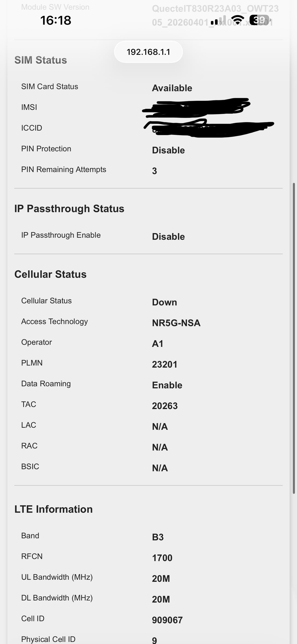Click the NR5G-NSA access technology value

[x=176, y=323]
